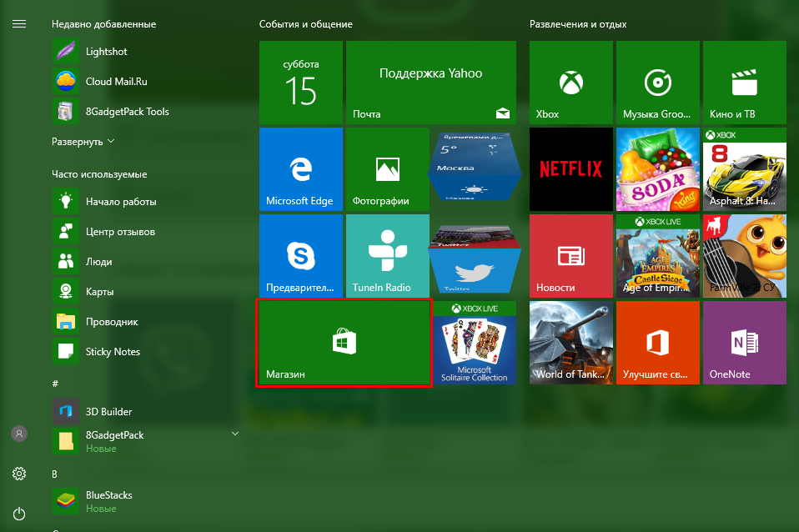
Task: Launch the Skype Предварител... tile
Action: click(301, 256)
